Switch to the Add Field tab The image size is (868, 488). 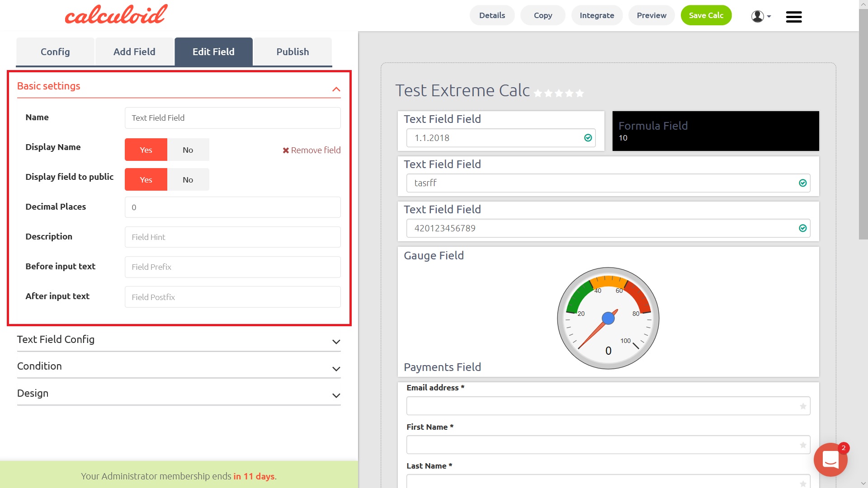134,52
